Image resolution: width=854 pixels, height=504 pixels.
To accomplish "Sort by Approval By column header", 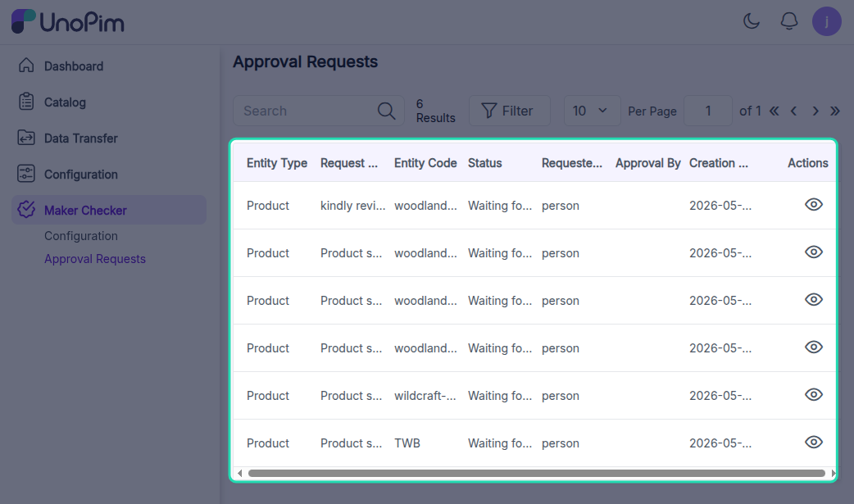I will [x=648, y=163].
